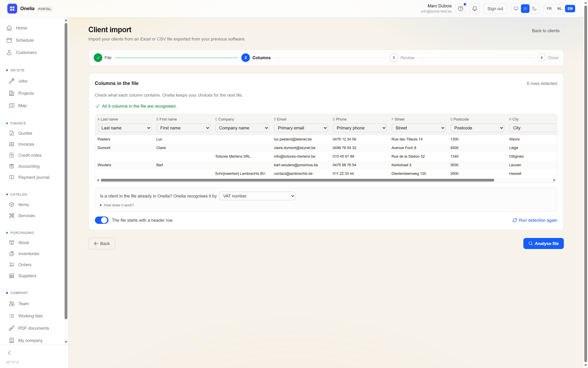The image size is (588, 368).
Task: Open the Last name column mapping dropdown
Action: 124,128
